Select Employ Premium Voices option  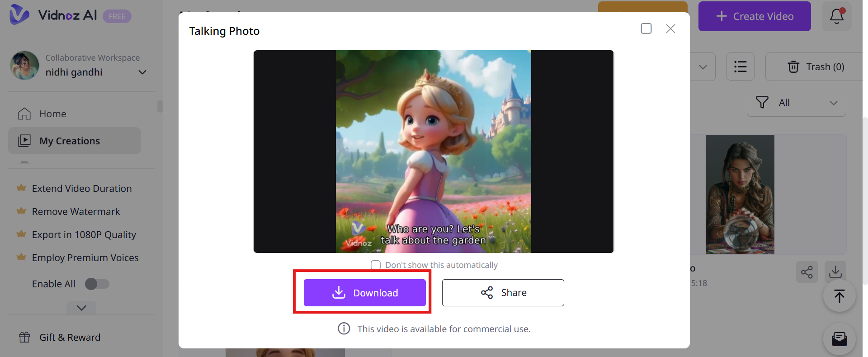(x=85, y=258)
